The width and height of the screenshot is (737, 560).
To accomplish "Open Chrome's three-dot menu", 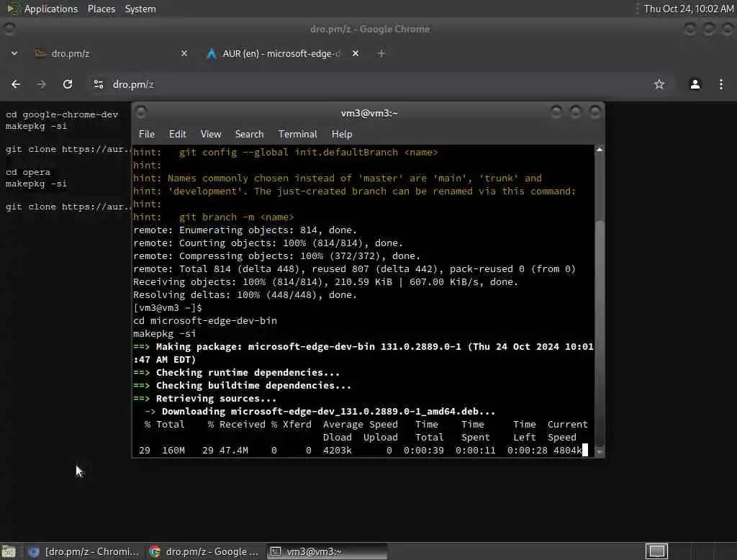I will [x=721, y=85].
